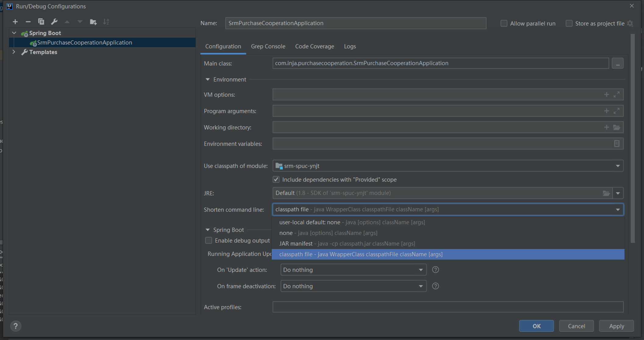The height and width of the screenshot is (340, 644).
Task: Add new configuration with plus icon
Action: click(x=15, y=22)
